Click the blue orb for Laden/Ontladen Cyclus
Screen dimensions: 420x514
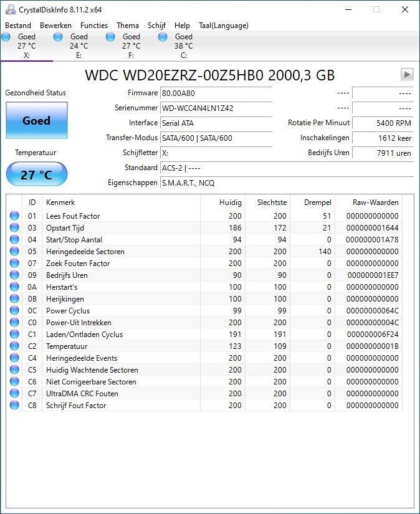click(14, 334)
